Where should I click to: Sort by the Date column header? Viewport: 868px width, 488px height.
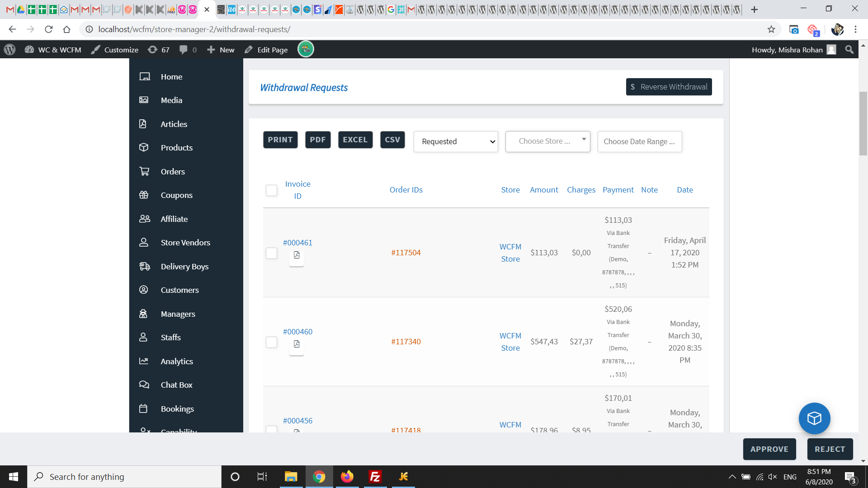(x=685, y=190)
